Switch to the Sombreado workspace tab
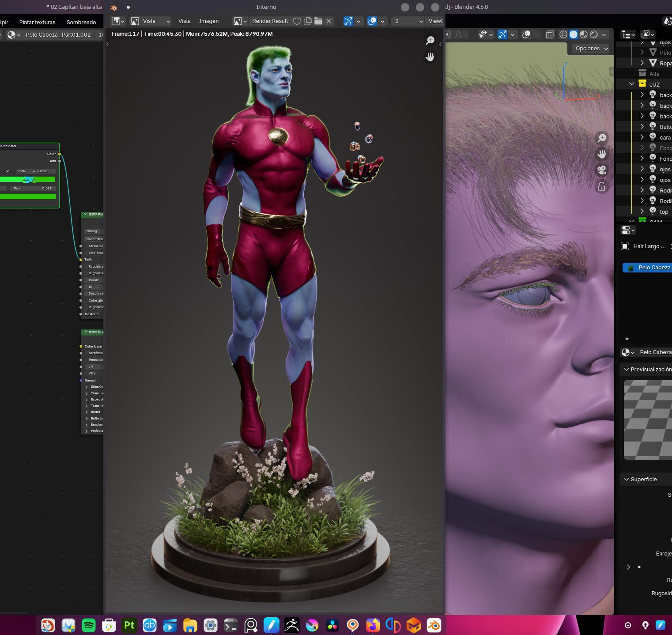 (x=81, y=22)
